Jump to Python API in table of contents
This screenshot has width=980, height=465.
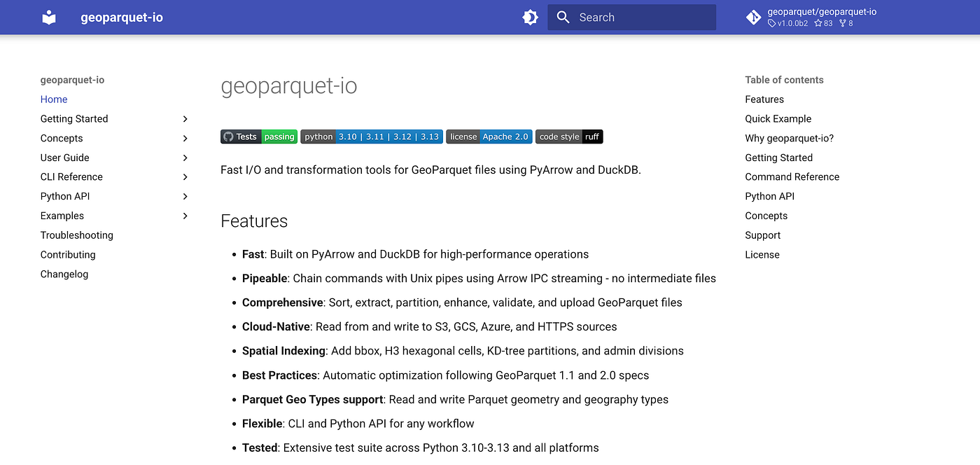click(770, 197)
